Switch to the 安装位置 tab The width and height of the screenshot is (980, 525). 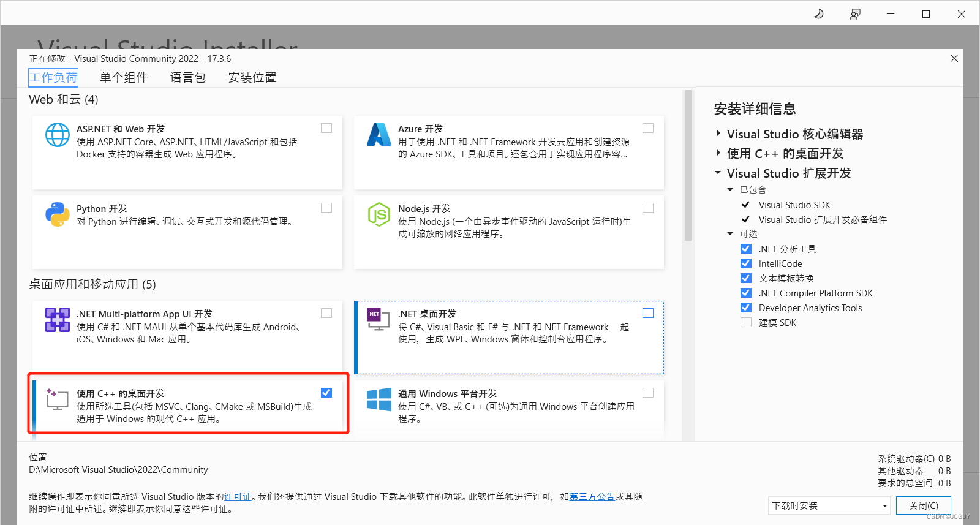252,77
